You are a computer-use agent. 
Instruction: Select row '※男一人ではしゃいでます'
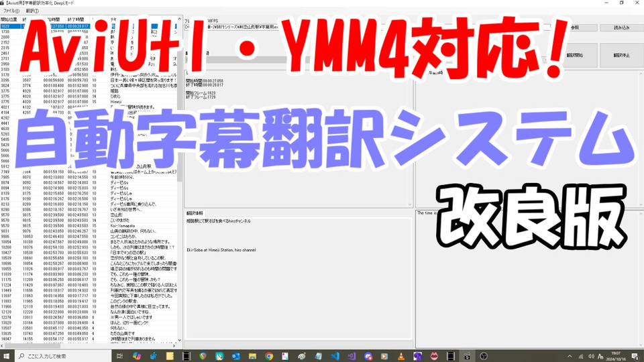click(89, 317)
